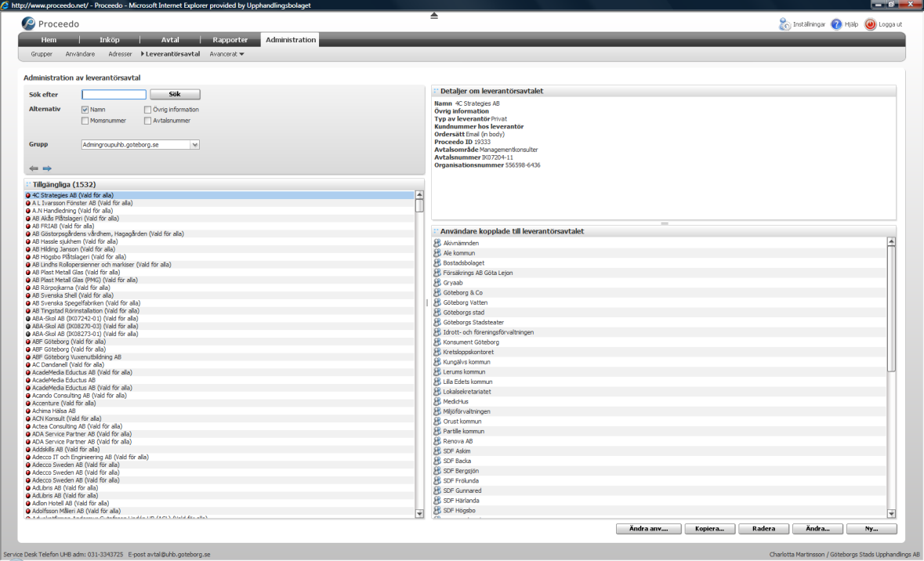Click the Proceedo logo icon

(28, 23)
